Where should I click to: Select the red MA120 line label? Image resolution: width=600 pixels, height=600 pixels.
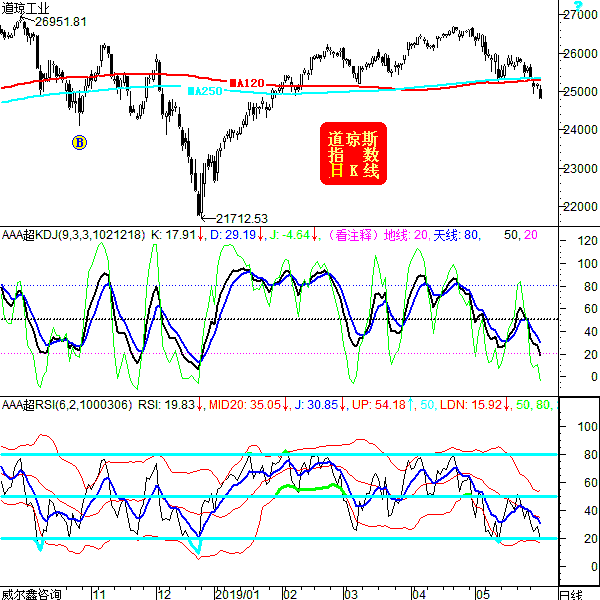(247, 83)
